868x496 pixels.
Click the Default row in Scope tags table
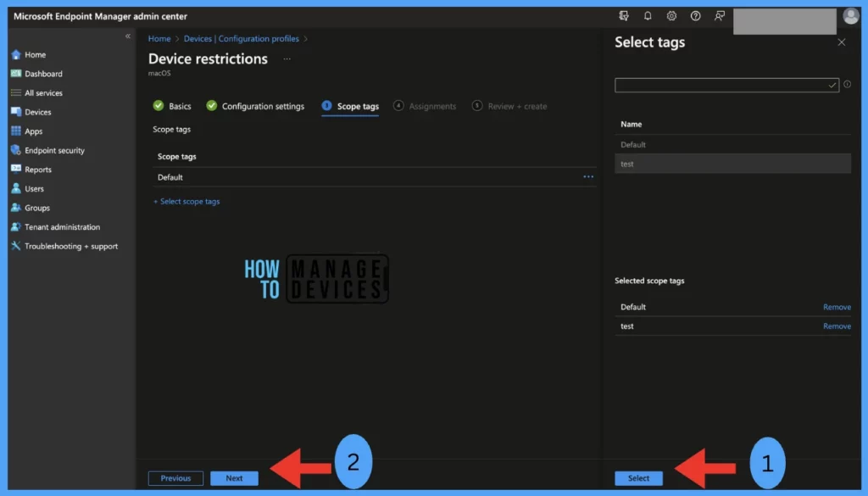[375, 177]
